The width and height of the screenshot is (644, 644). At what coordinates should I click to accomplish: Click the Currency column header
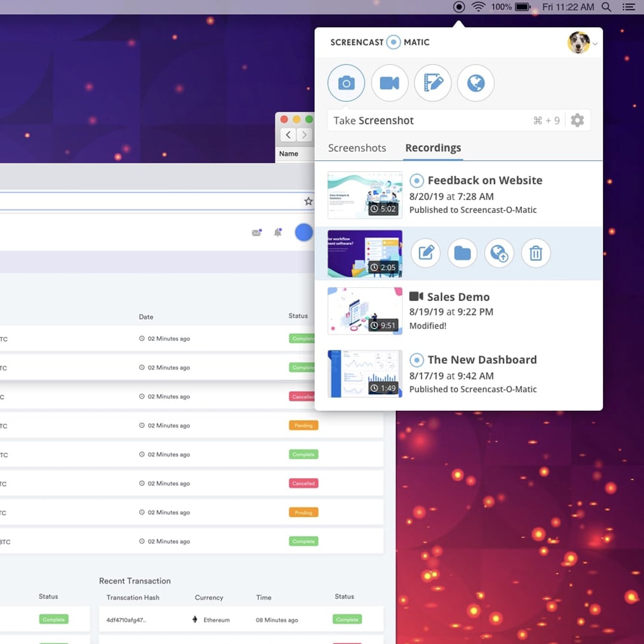coord(209,597)
